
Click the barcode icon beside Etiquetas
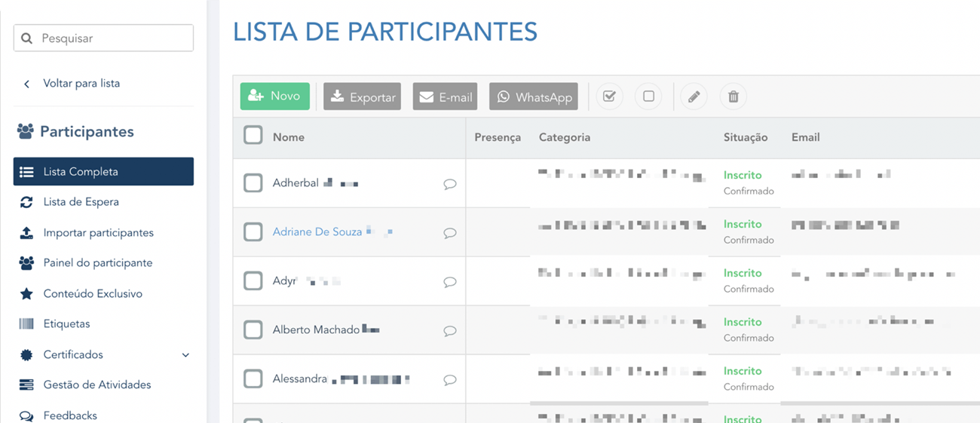26,324
